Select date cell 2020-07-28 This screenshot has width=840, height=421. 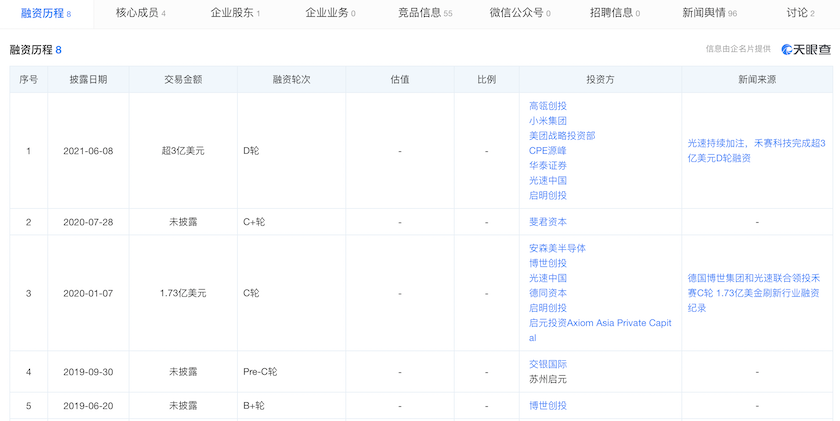pos(88,222)
